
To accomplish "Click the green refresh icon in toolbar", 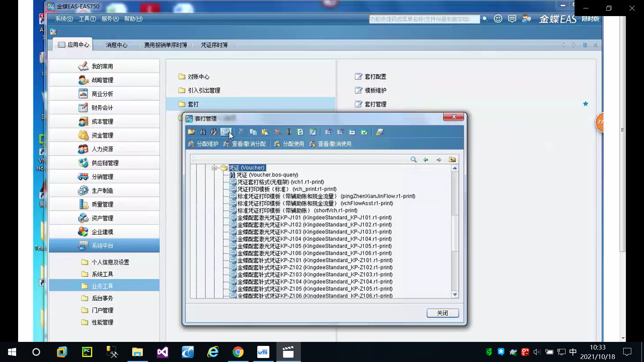I will tap(301, 132).
